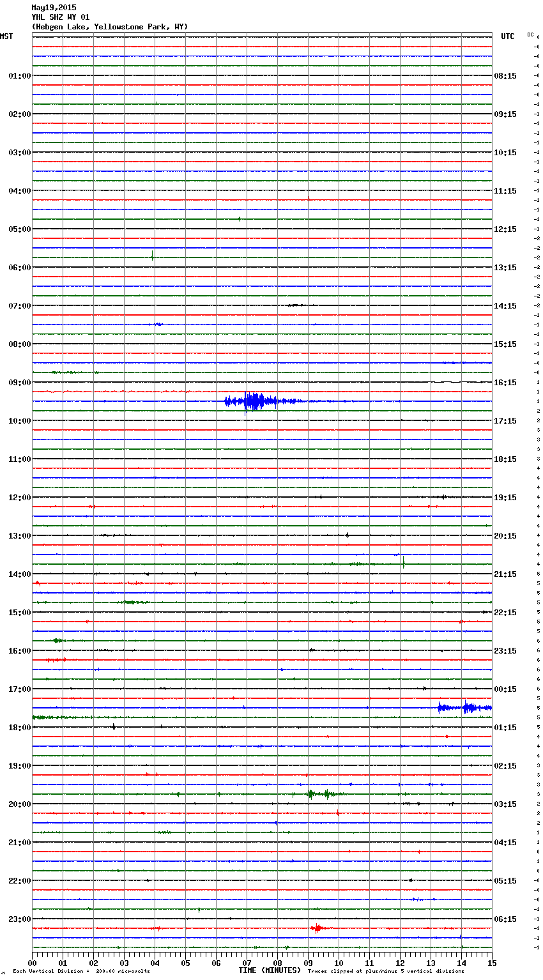Select the station code YHL SHZ WY 01

tap(61, 17)
